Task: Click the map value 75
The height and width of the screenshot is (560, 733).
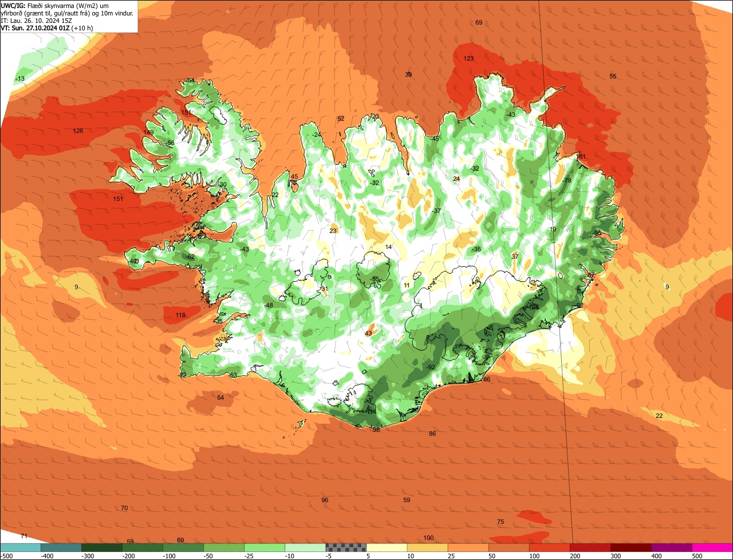Action: (501, 522)
